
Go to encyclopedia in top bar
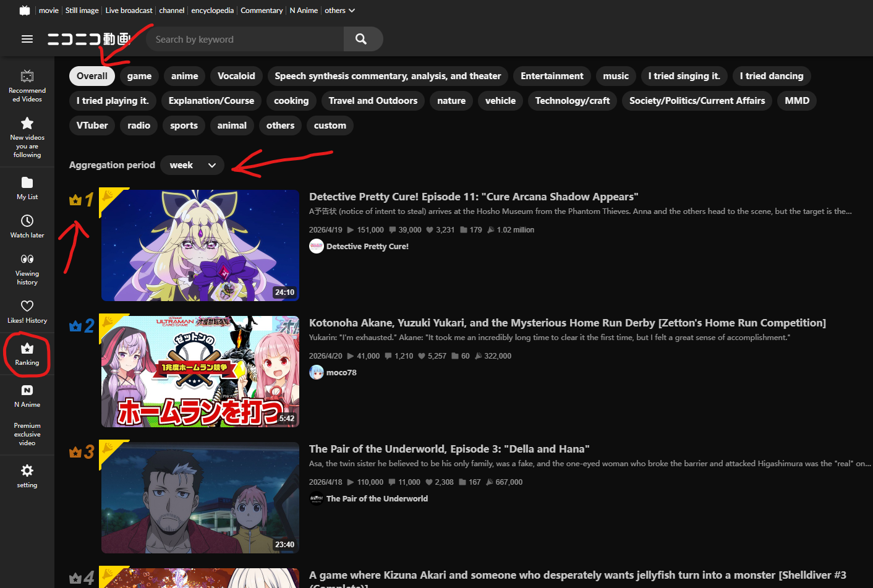(x=213, y=11)
